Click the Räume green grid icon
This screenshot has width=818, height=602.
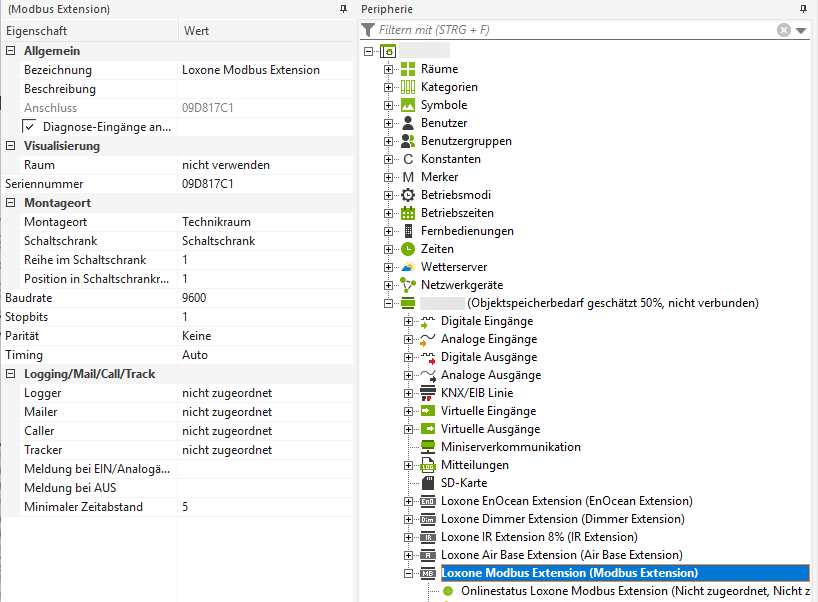coord(408,69)
